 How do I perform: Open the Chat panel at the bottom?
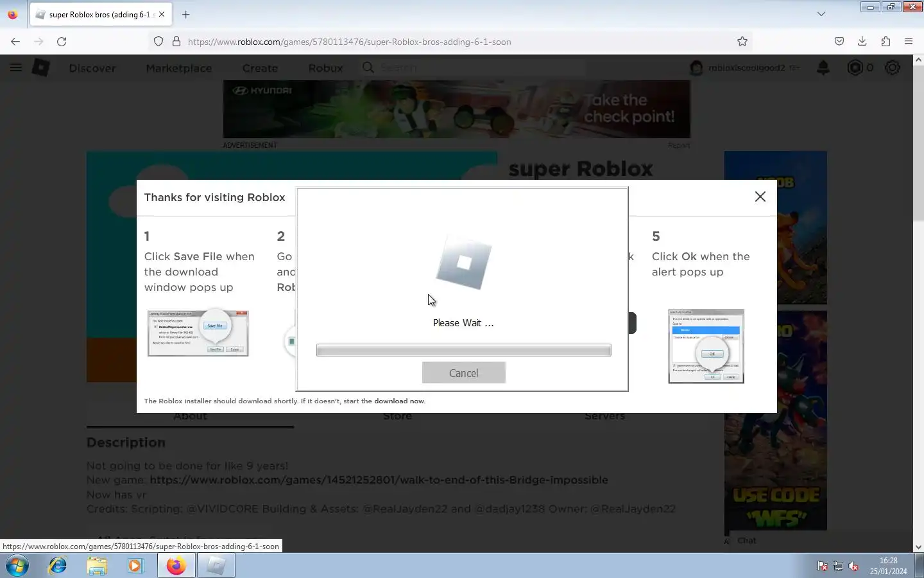[x=747, y=541]
